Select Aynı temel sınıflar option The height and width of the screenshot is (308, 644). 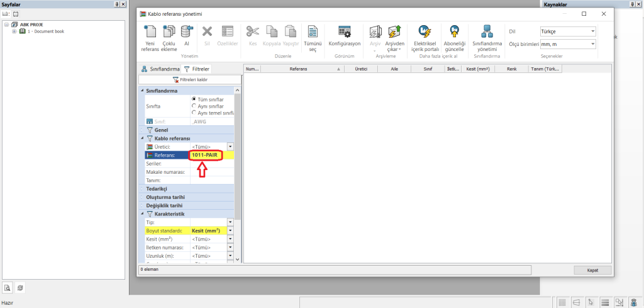pyautogui.click(x=194, y=113)
